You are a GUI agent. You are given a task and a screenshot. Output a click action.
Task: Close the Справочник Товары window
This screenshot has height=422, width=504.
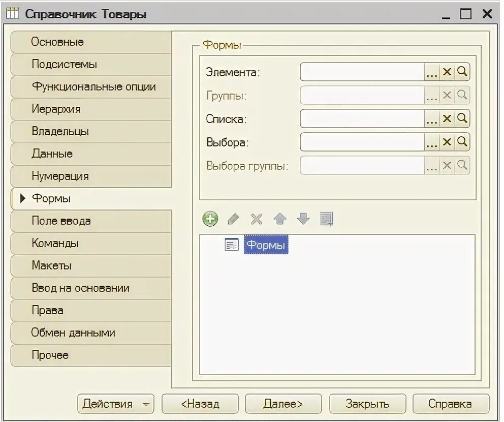click(487, 14)
